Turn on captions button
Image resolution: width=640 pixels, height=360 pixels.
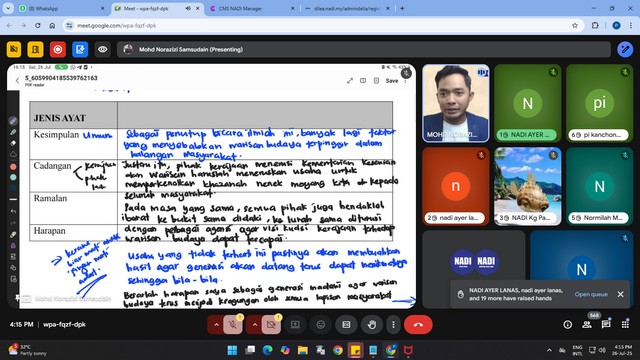click(346, 325)
